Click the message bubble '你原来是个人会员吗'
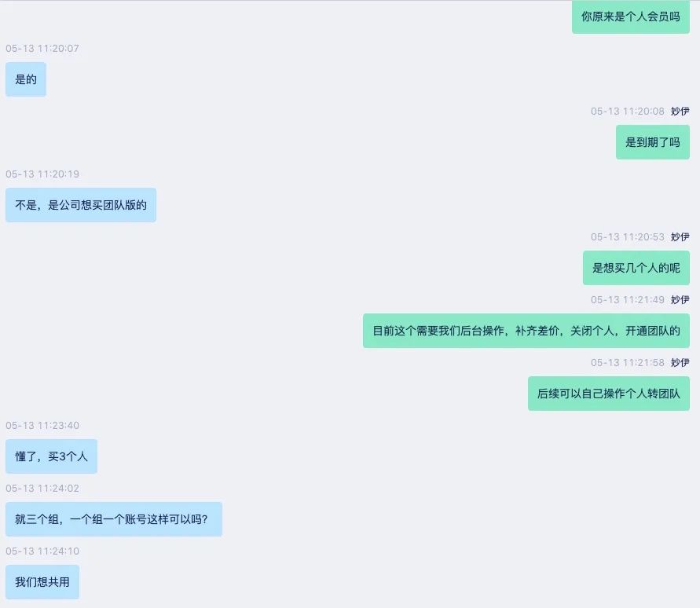The height and width of the screenshot is (608, 700). (x=630, y=17)
